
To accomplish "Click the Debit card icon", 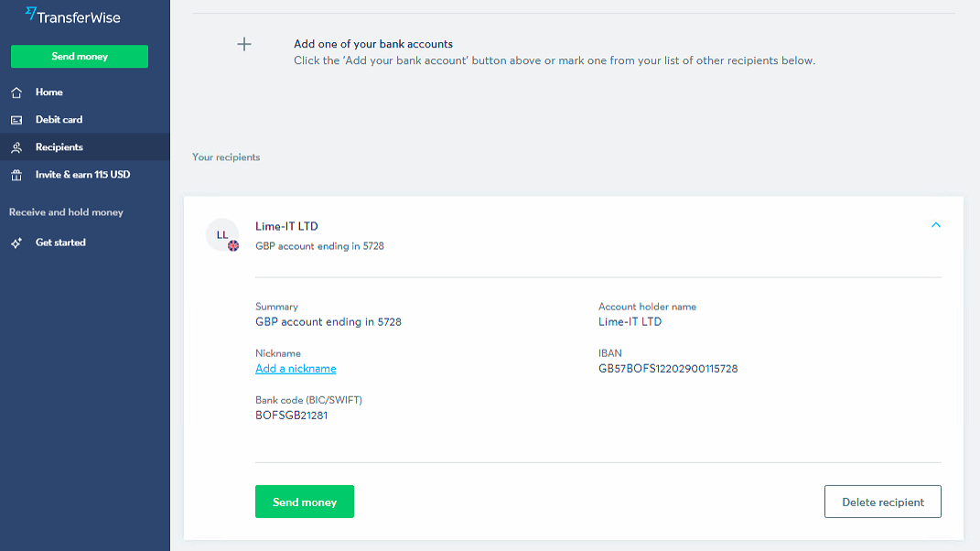I will (16, 120).
